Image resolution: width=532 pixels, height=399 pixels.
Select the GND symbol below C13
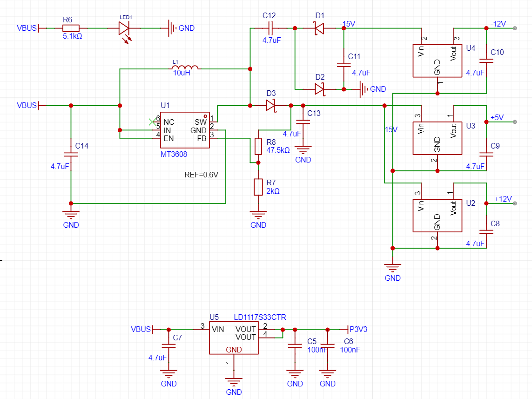point(303,149)
